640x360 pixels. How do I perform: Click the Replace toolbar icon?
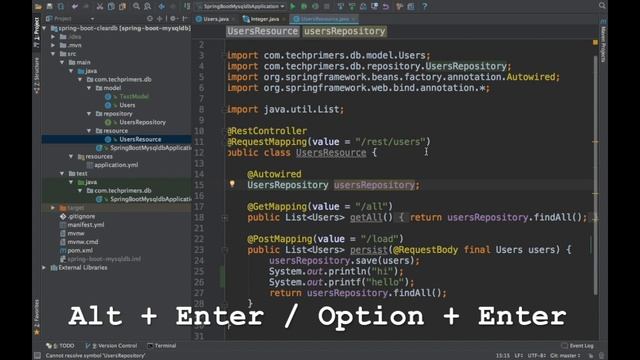(x=147, y=7)
